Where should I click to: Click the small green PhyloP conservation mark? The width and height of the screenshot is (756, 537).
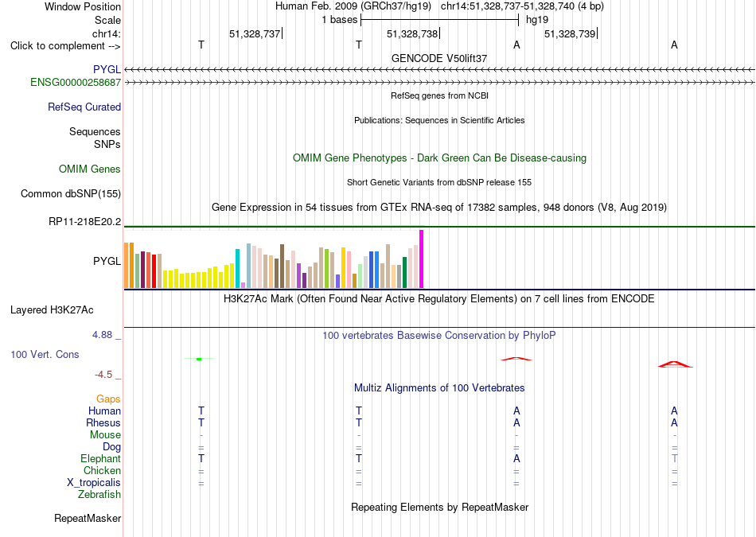[199, 359]
